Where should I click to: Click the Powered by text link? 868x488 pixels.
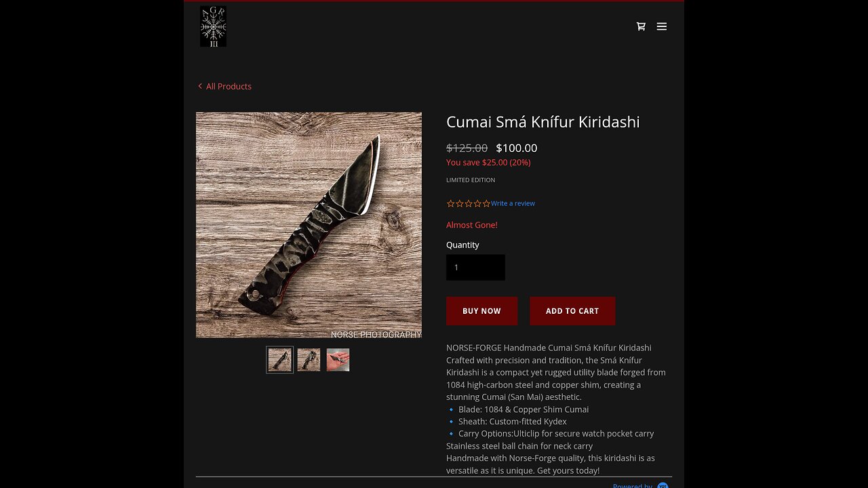[632, 485]
